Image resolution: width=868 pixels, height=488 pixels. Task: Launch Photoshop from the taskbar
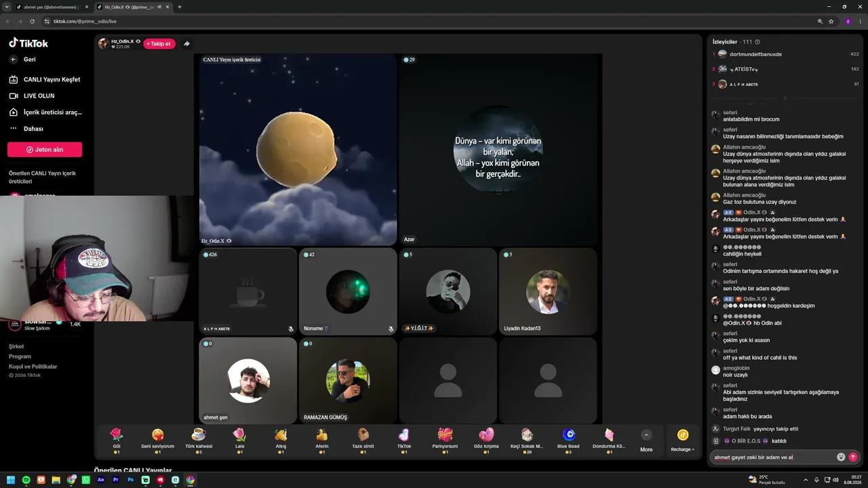(x=131, y=480)
